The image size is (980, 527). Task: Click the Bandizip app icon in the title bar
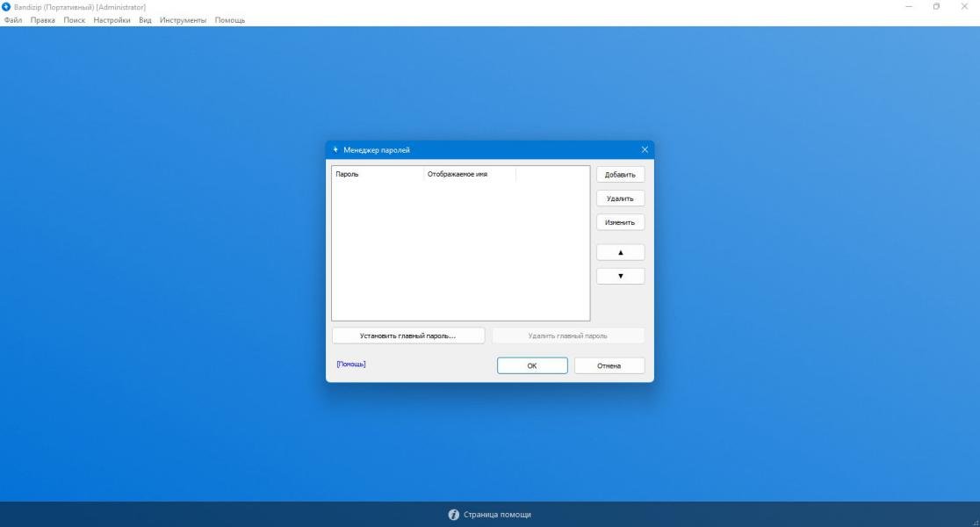coord(6,7)
